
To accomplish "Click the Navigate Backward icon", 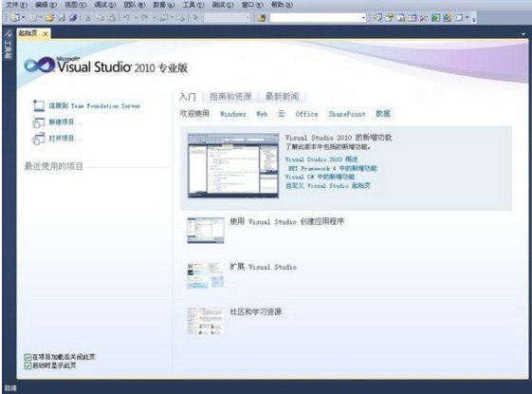I will (x=165, y=17).
